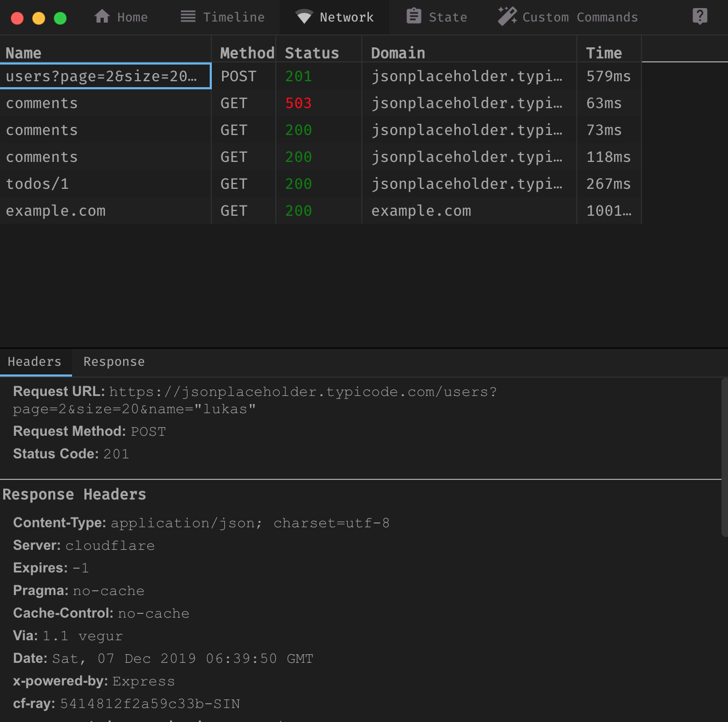Image resolution: width=728 pixels, height=722 pixels.
Task: Go to the State tab label
Action: point(448,17)
